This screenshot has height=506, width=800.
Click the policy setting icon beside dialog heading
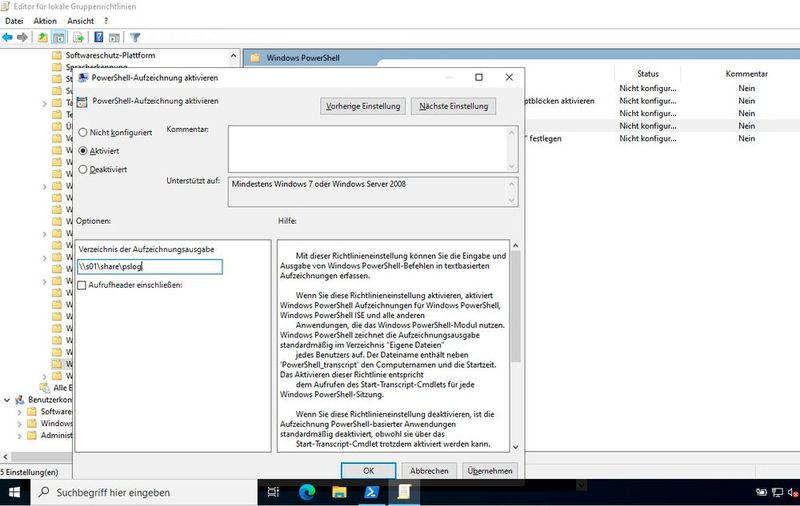point(82,102)
